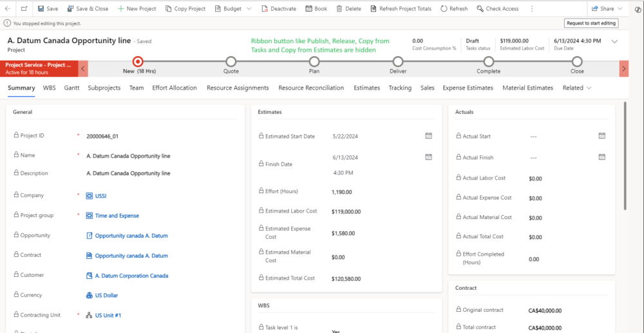The image size is (644, 333).
Task: Open record in new window icon
Action: [x=24, y=9]
